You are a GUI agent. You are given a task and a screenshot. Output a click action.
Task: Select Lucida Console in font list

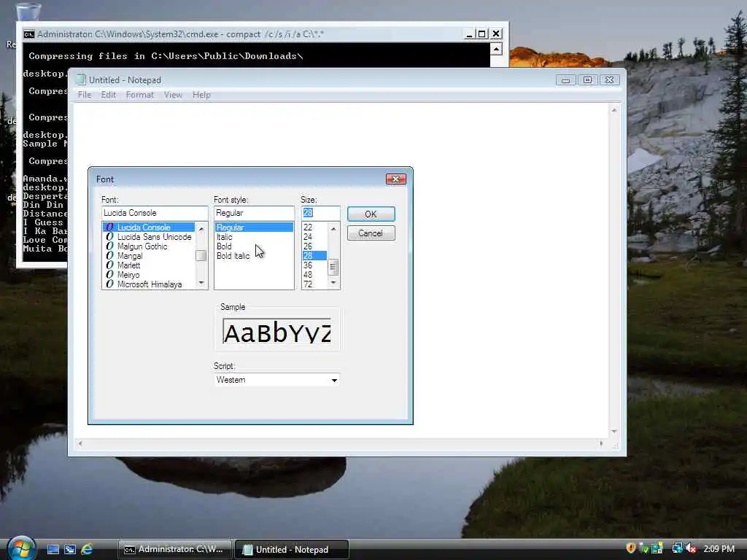149,227
